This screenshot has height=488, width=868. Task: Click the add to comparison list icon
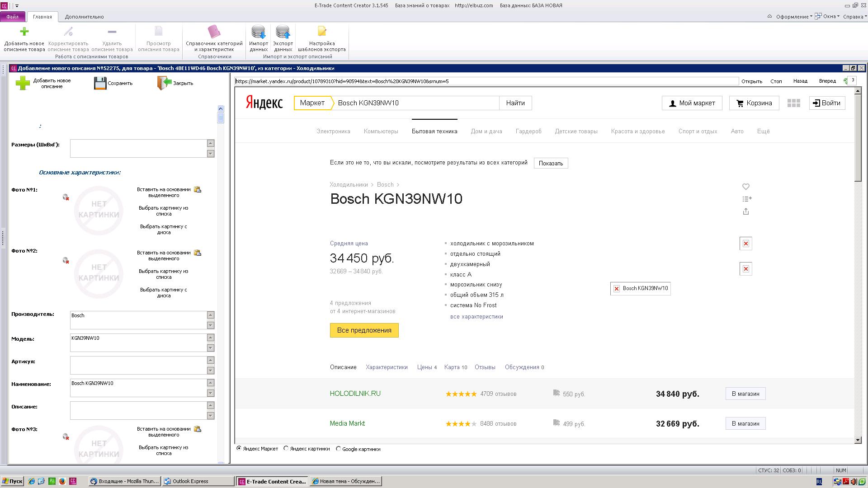[x=747, y=199]
